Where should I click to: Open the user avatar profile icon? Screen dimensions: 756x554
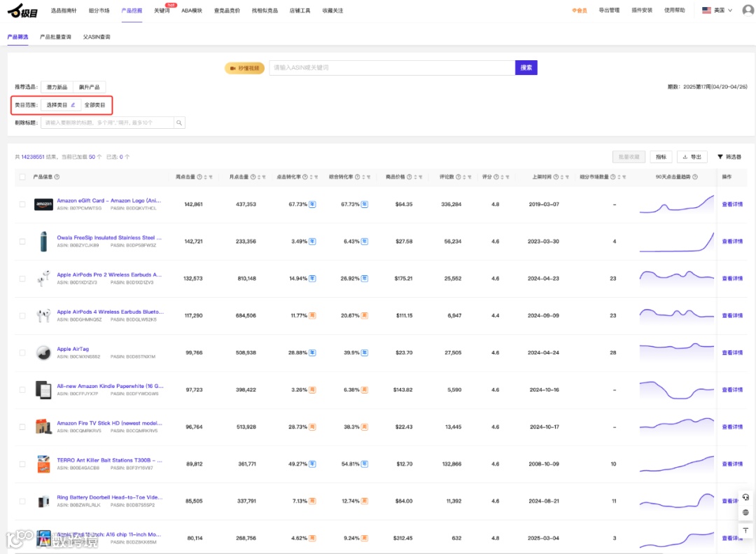point(748,10)
